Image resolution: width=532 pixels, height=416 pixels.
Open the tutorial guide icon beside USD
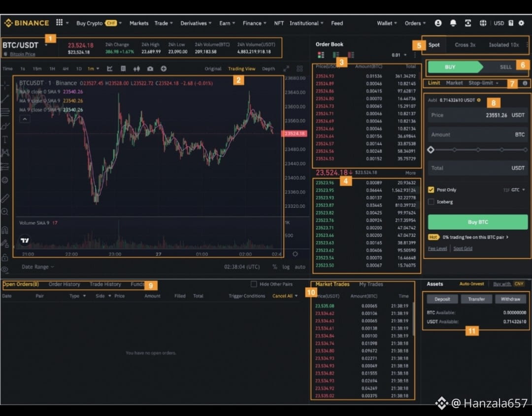[511, 23]
